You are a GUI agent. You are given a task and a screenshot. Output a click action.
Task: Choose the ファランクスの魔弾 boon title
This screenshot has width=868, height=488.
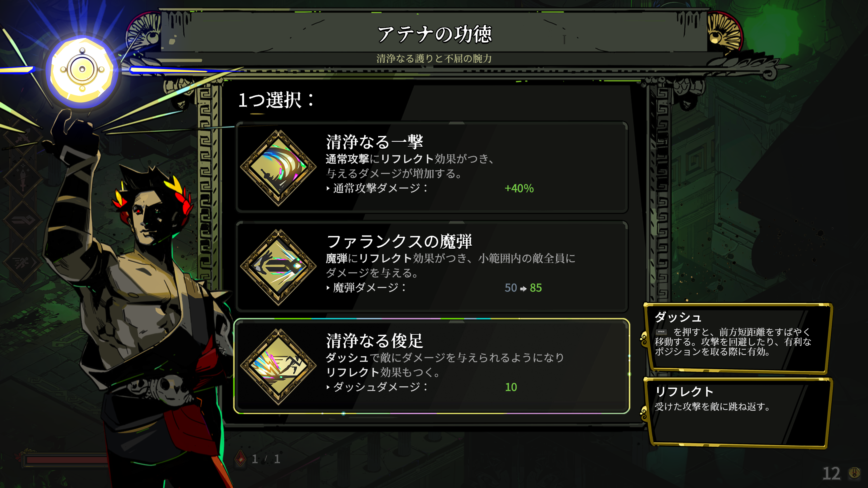tap(399, 241)
